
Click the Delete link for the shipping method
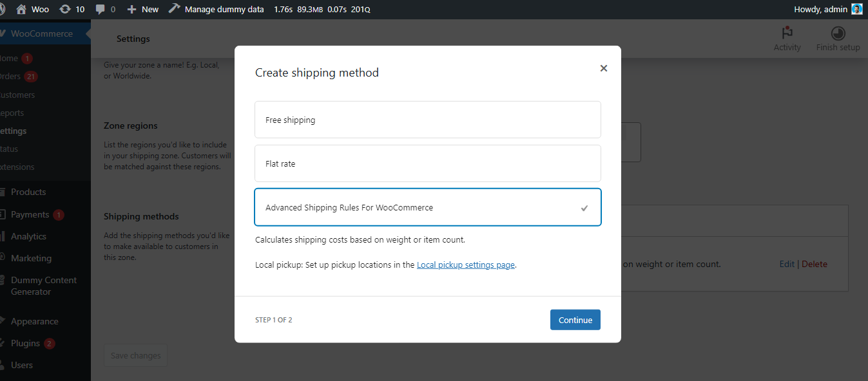pos(815,264)
